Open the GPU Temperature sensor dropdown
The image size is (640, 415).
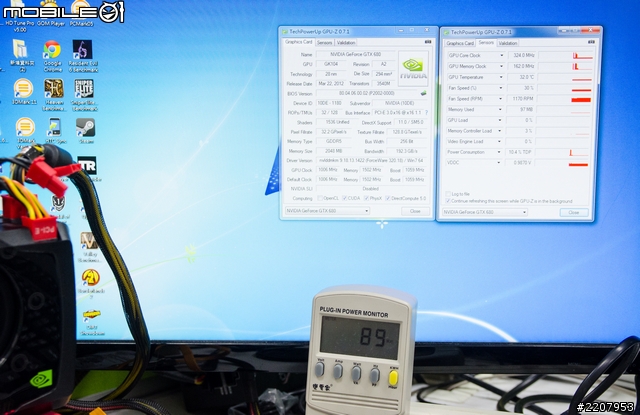[x=501, y=77]
